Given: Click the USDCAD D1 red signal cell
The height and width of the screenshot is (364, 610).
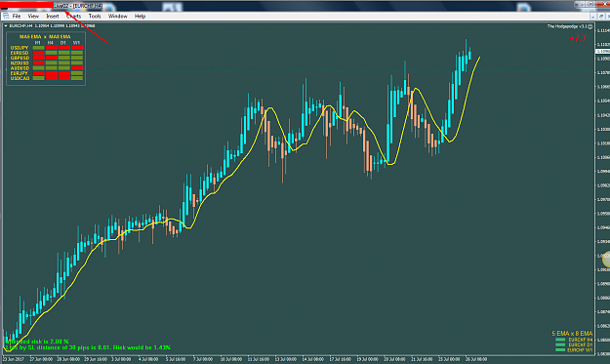Looking at the screenshot, I should click(x=64, y=78).
